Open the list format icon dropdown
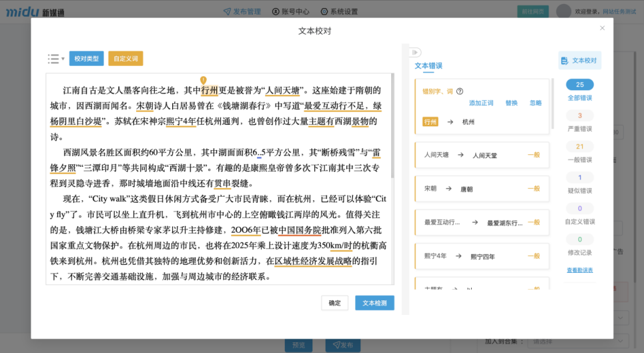 (56, 59)
